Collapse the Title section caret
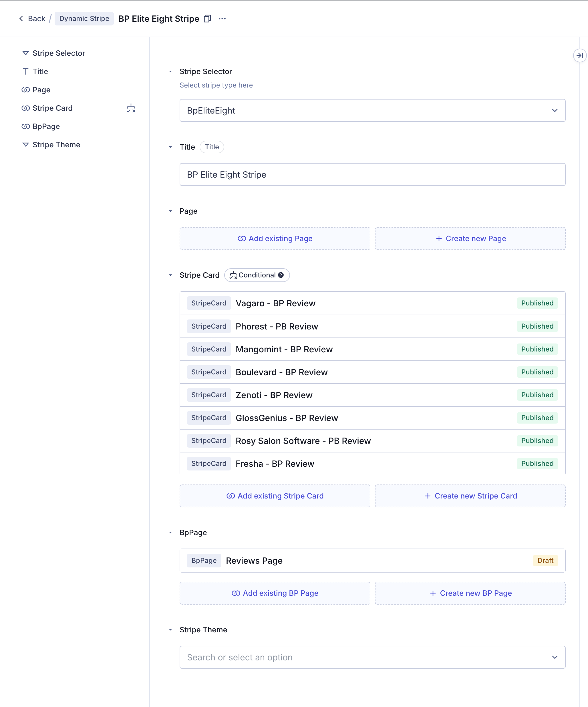Screen dimensions: 588x707 [170, 147]
